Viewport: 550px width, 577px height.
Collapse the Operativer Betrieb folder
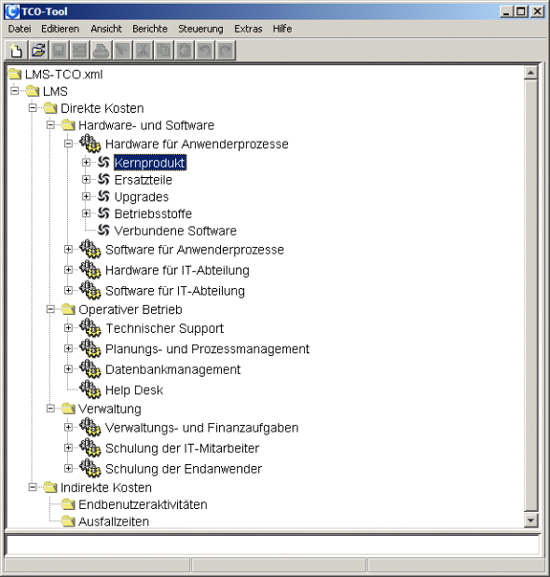tap(51, 309)
